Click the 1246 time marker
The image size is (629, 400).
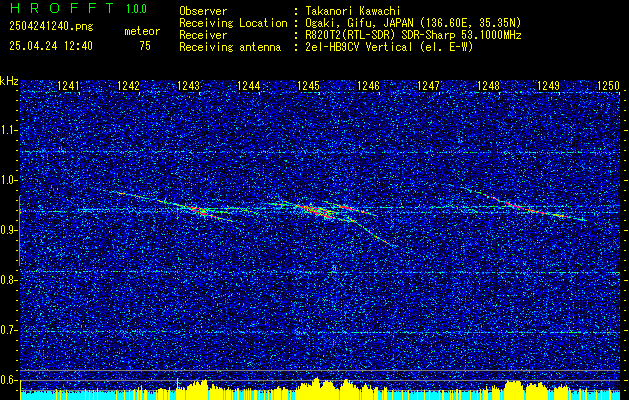tap(368, 85)
